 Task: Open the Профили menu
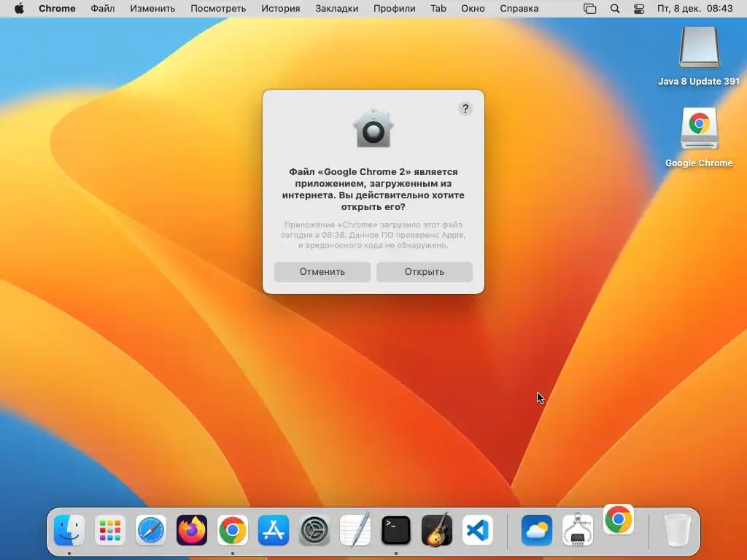tap(395, 9)
